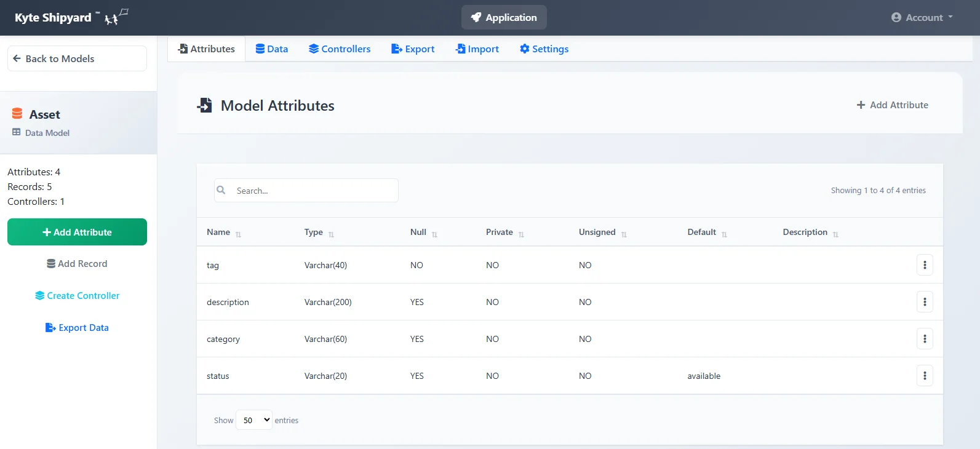Switch to the Attributes tab
Viewport: 980px width, 449px height.
(207, 49)
